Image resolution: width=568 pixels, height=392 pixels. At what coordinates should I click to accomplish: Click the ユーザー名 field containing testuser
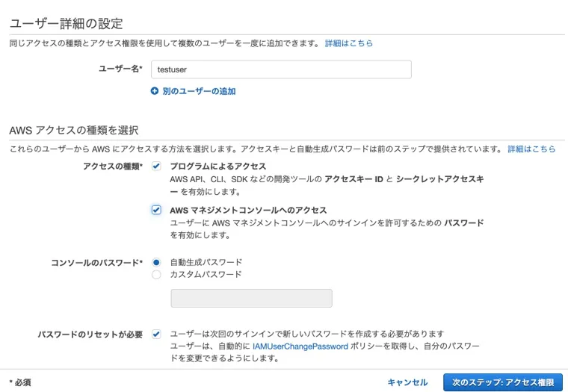coord(280,69)
